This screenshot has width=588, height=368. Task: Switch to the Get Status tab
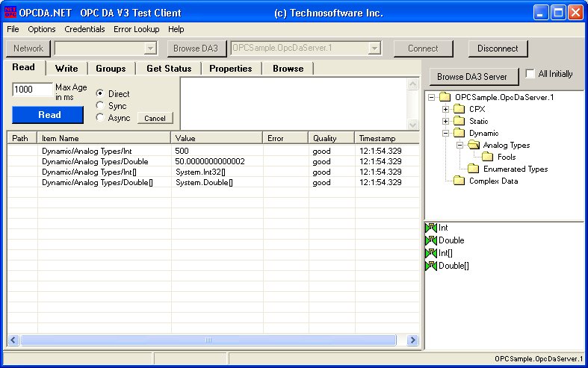click(169, 69)
